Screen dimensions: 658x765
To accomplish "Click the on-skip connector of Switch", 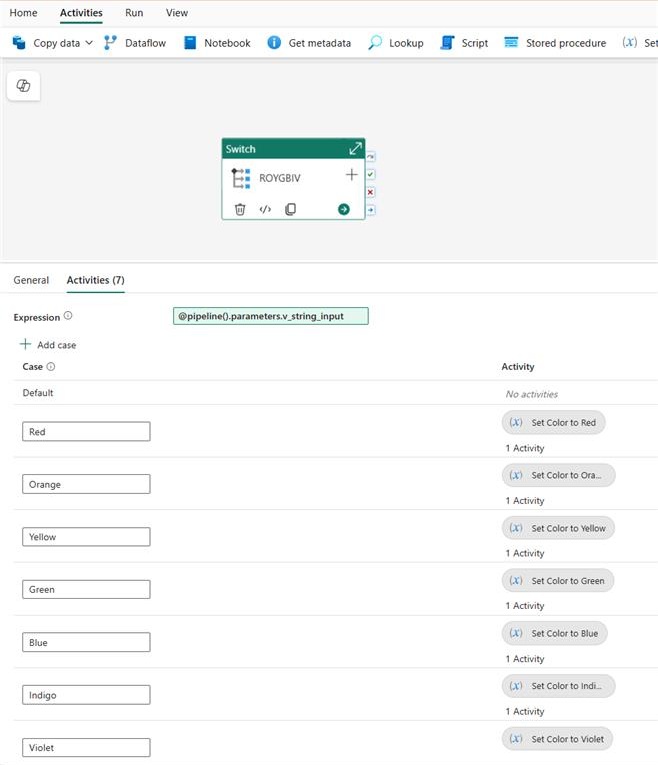I will (x=371, y=157).
